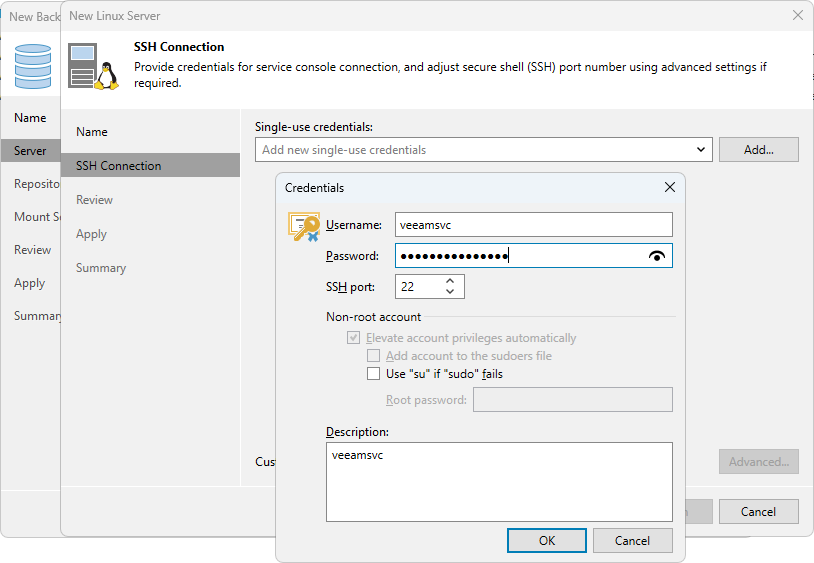
Task: Click the Single-use credentials label
Action: tap(314, 127)
